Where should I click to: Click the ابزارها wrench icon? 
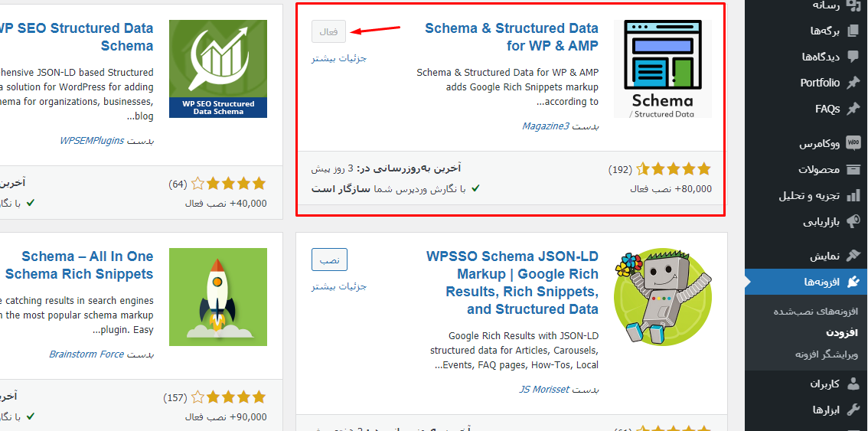tap(853, 410)
